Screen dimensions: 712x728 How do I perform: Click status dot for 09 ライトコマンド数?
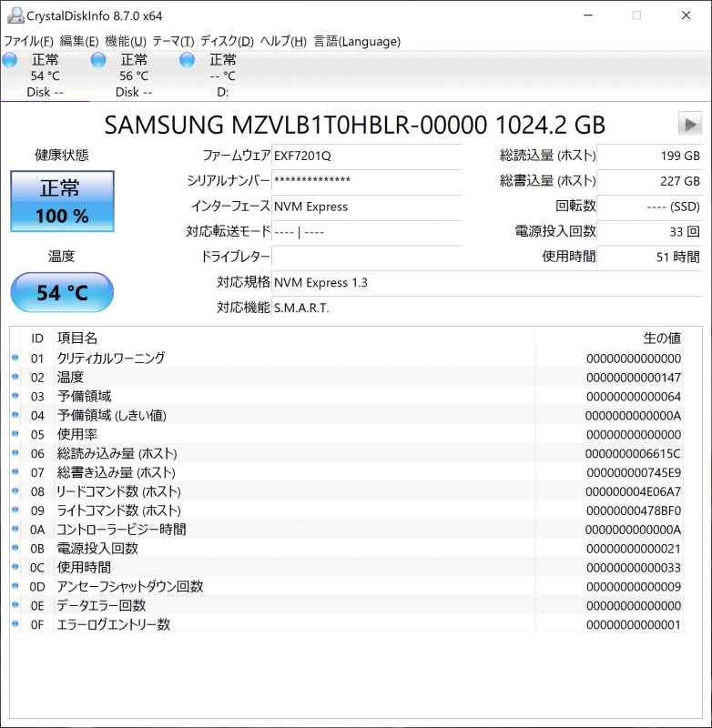click(x=15, y=510)
